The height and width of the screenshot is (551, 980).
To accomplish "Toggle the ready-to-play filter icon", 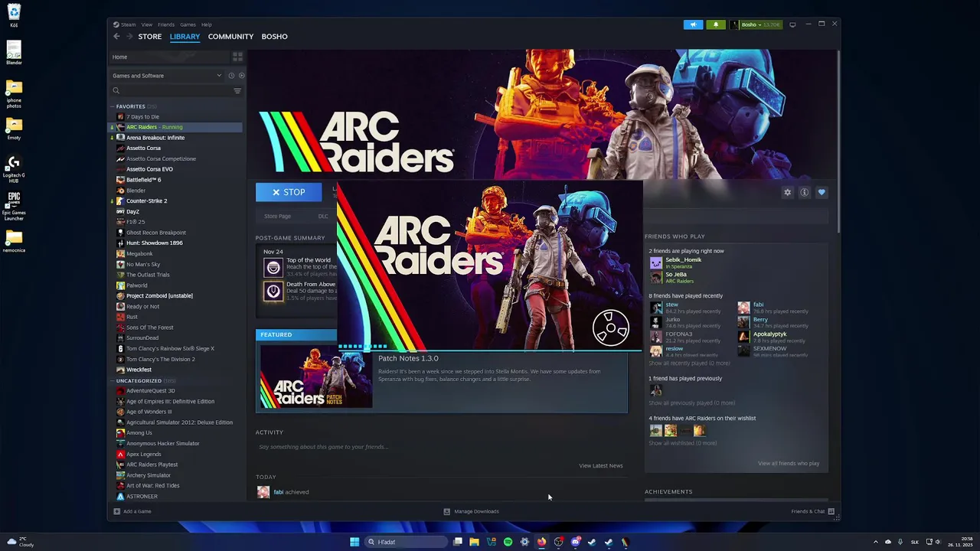I will point(241,76).
